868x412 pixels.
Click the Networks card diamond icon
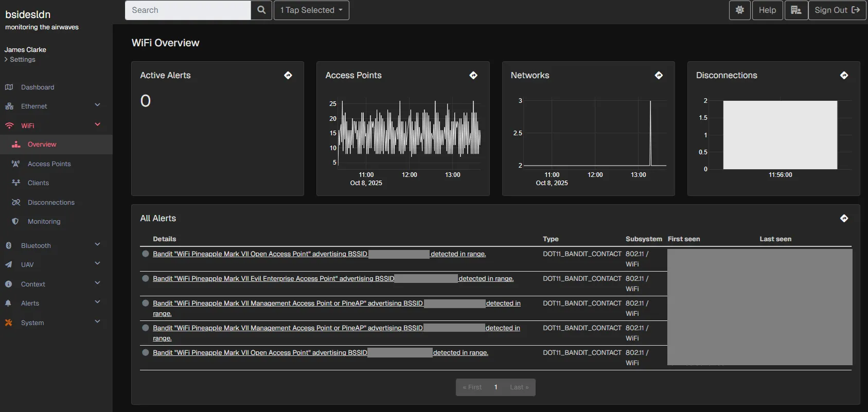coord(659,76)
